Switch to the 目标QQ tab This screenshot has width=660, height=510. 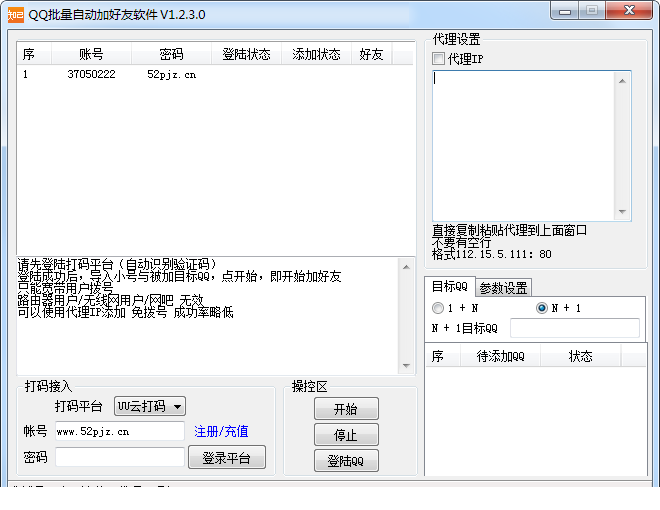(x=450, y=287)
